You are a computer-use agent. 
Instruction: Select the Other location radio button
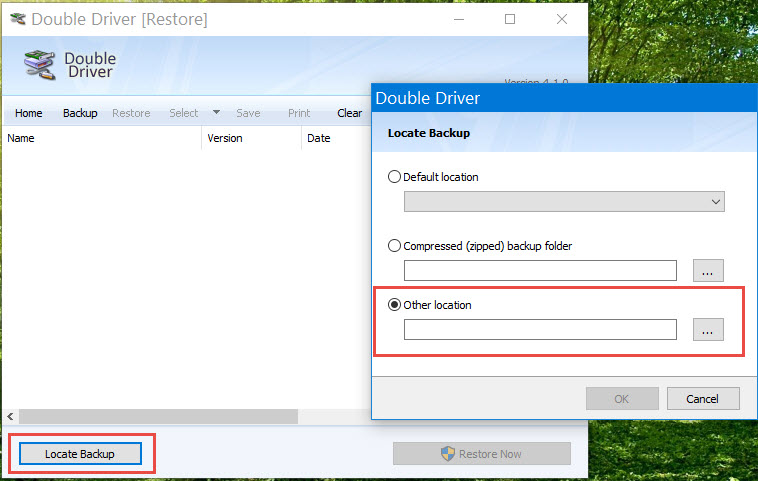(394, 305)
